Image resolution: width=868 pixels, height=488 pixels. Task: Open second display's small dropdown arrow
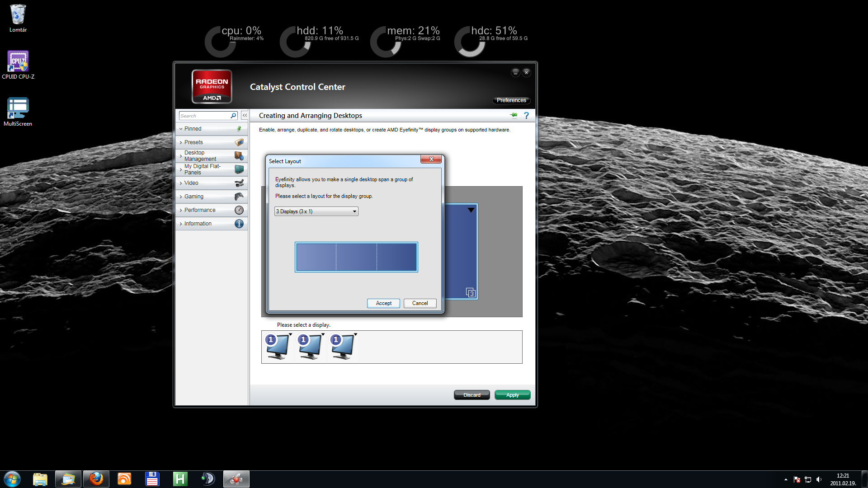[x=323, y=334]
